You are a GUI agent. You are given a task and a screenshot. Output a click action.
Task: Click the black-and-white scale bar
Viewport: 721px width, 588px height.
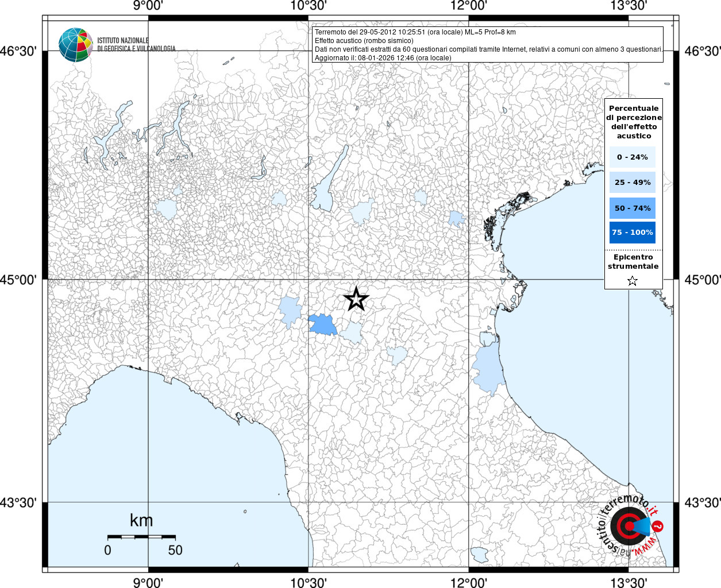point(141,537)
